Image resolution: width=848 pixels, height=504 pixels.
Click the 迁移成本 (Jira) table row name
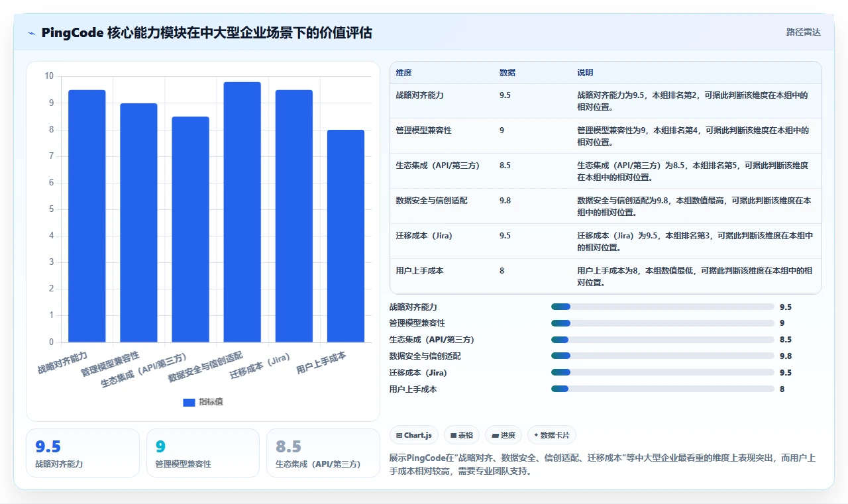(424, 236)
